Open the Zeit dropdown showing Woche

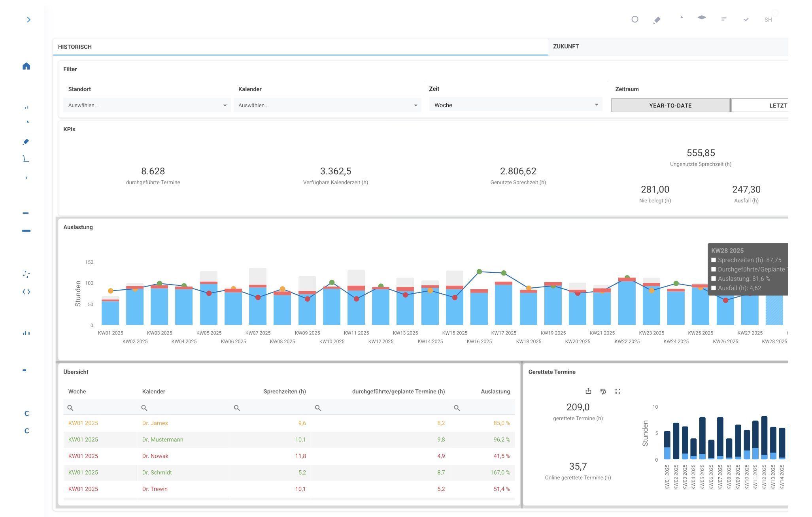516,105
